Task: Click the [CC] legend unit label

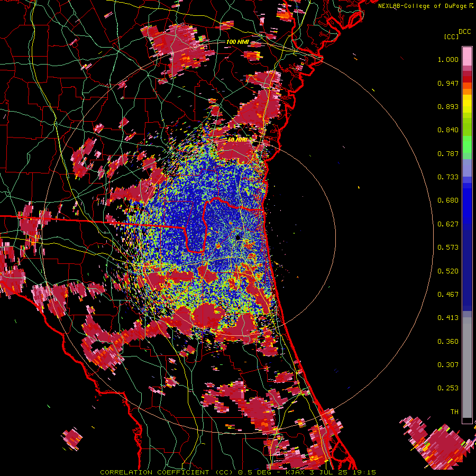Action: [451, 36]
